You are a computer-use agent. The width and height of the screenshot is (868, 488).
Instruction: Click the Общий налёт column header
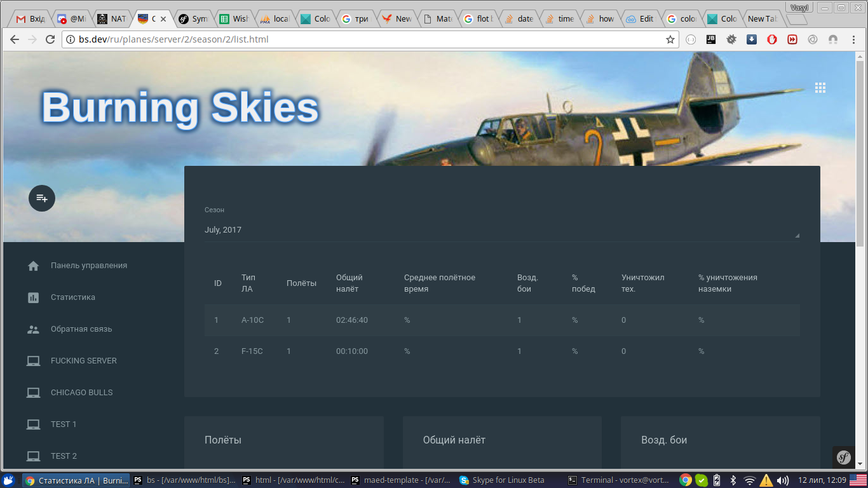point(349,283)
